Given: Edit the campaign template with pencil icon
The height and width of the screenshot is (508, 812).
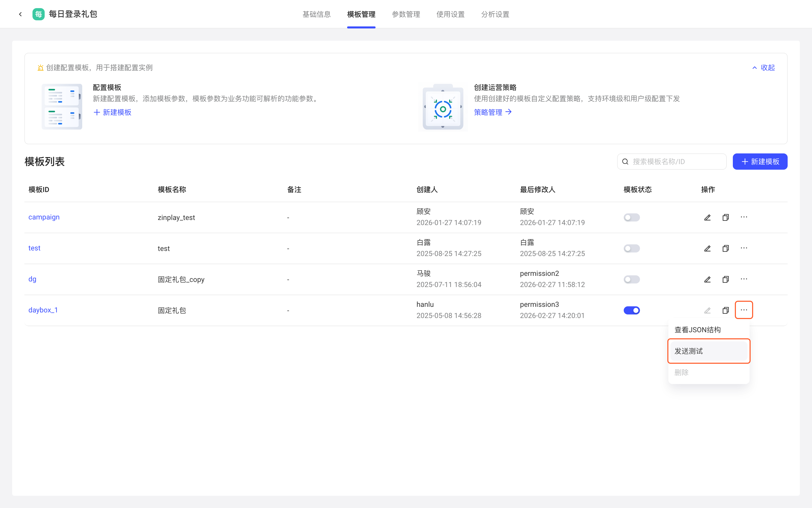Looking at the screenshot, I should pyautogui.click(x=707, y=217).
